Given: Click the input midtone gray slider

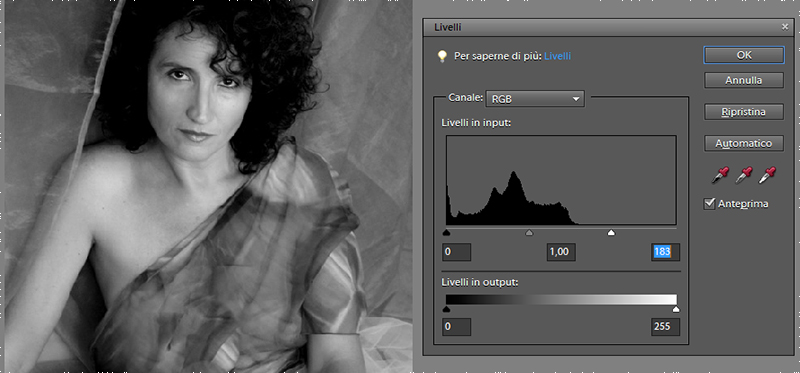Looking at the screenshot, I should 529,233.
